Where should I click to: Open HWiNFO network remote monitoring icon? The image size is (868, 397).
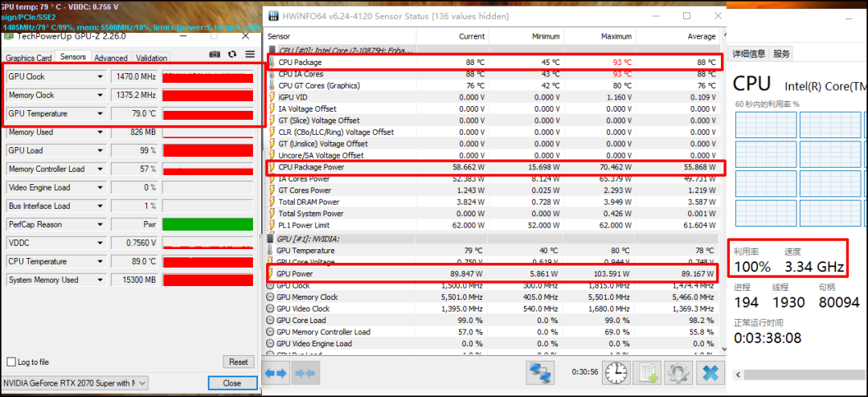(540, 374)
